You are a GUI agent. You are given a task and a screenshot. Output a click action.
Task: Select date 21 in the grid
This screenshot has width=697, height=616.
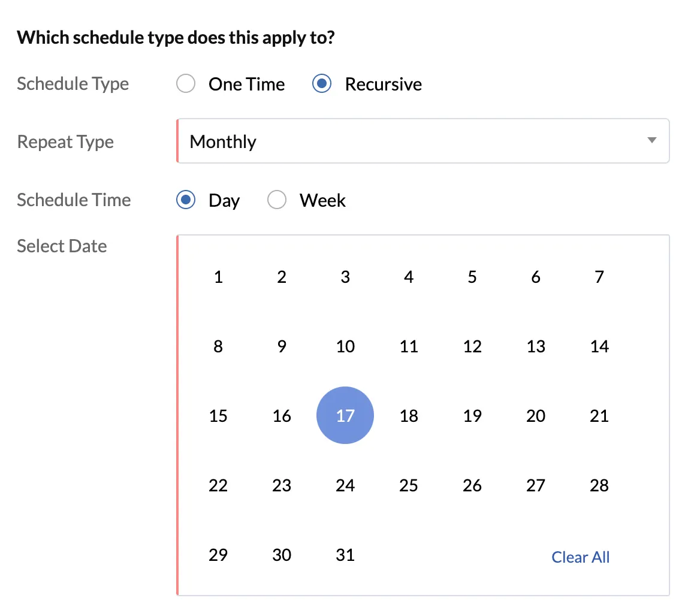click(599, 415)
